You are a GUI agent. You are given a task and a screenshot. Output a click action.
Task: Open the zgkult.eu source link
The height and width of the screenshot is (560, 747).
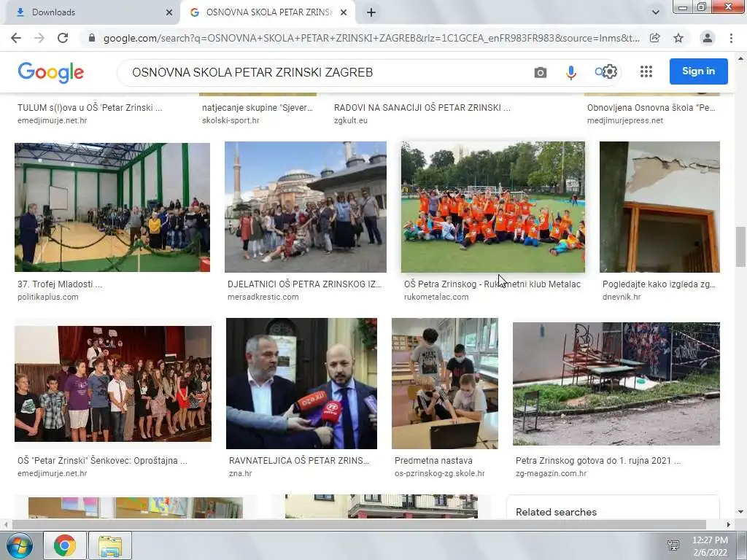click(x=351, y=120)
